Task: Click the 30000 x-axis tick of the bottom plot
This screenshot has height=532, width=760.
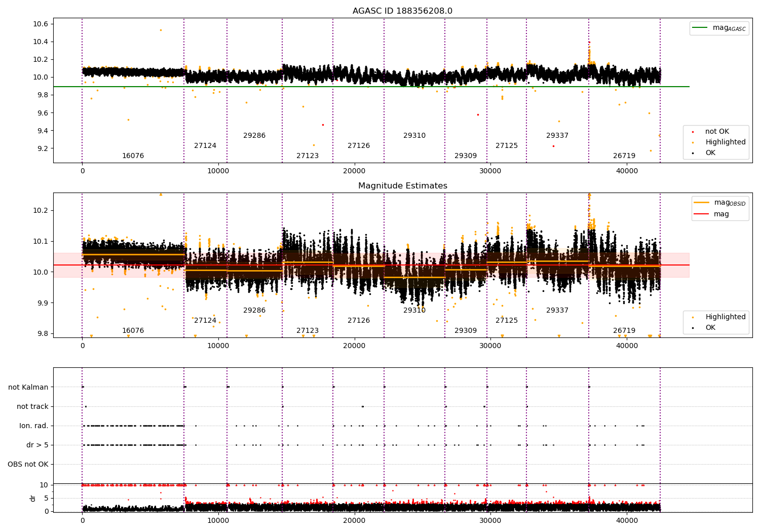Action: [490, 521]
